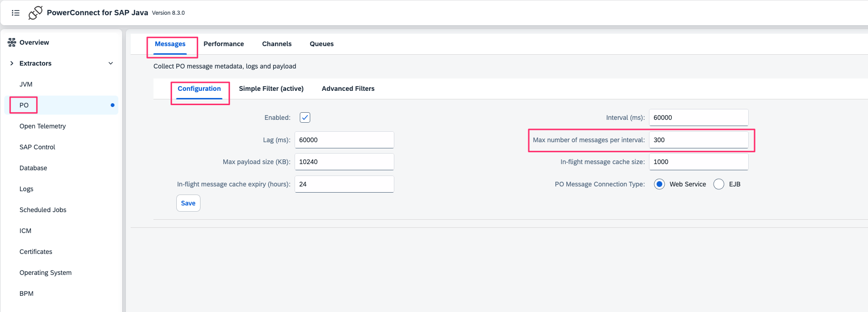Open the Simple Filter (active) subtab
868x312 pixels.
tap(271, 88)
